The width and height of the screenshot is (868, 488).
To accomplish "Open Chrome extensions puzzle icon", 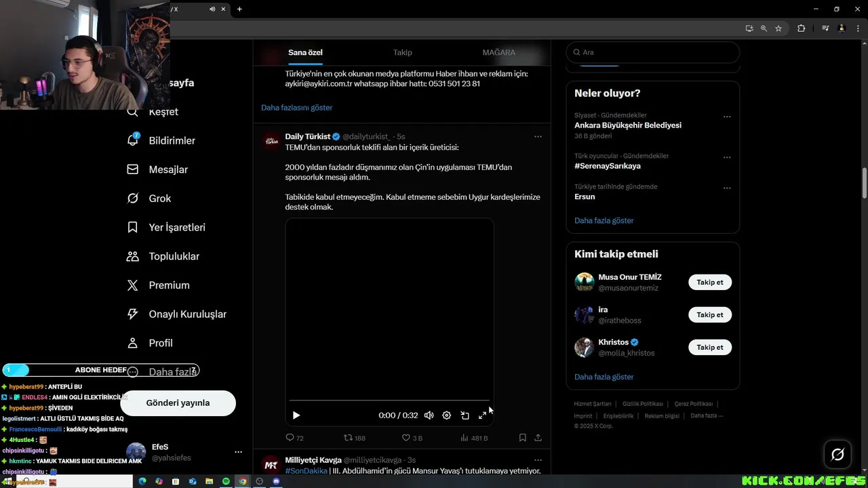I will point(802,28).
